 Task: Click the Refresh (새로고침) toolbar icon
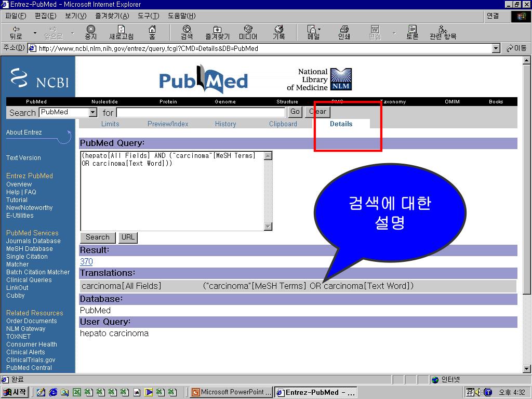(x=121, y=33)
